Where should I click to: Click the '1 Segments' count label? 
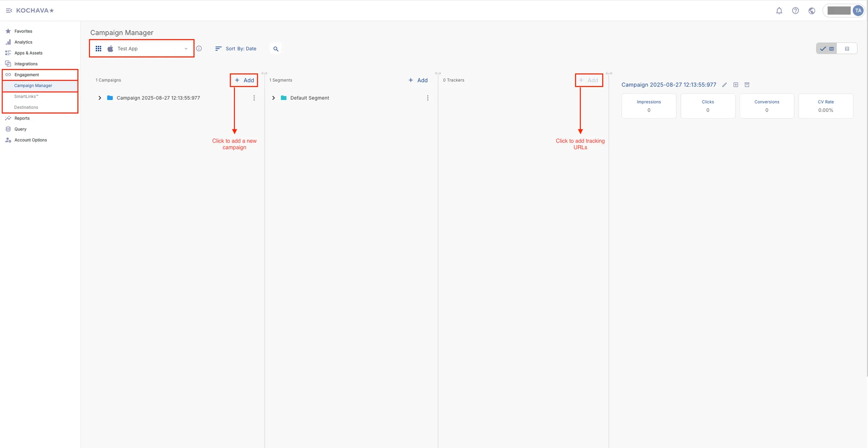(281, 80)
